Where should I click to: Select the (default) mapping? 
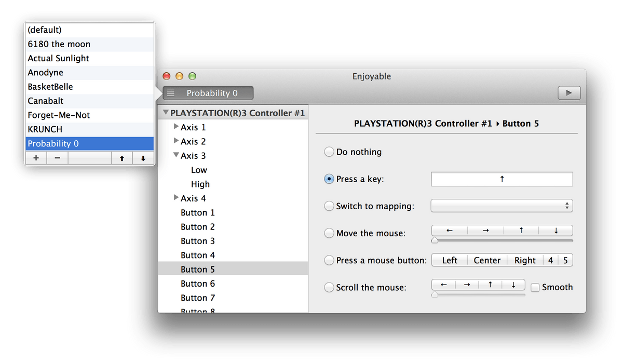[x=89, y=30]
